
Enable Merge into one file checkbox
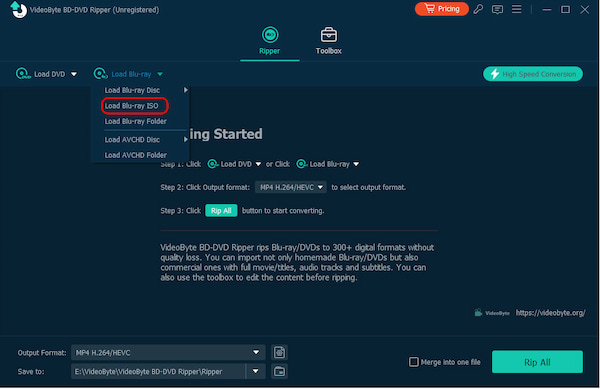pyautogui.click(x=414, y=362)
